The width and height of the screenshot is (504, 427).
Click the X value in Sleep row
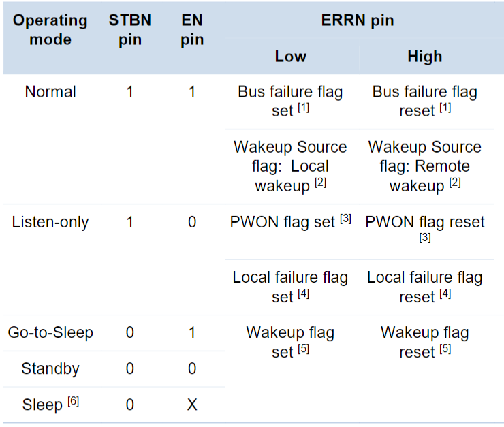click(192, 405)
